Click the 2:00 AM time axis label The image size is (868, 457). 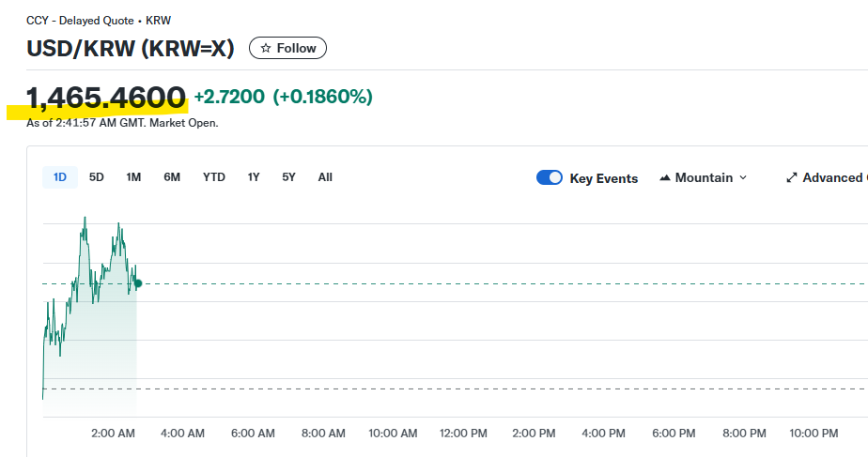(x=113, y=433)
